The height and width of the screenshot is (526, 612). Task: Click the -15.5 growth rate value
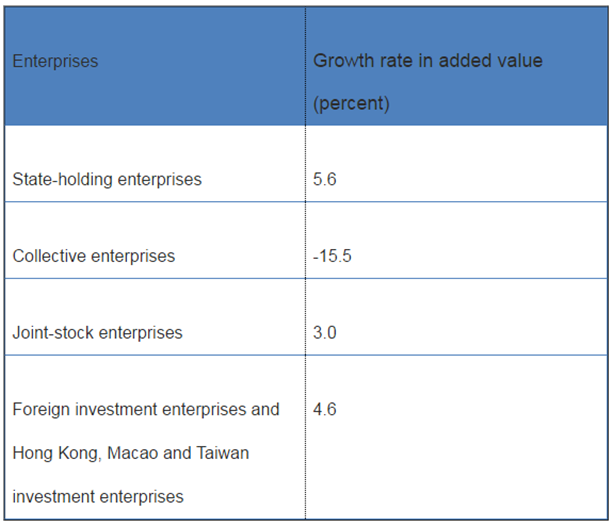tap(332, 256)
